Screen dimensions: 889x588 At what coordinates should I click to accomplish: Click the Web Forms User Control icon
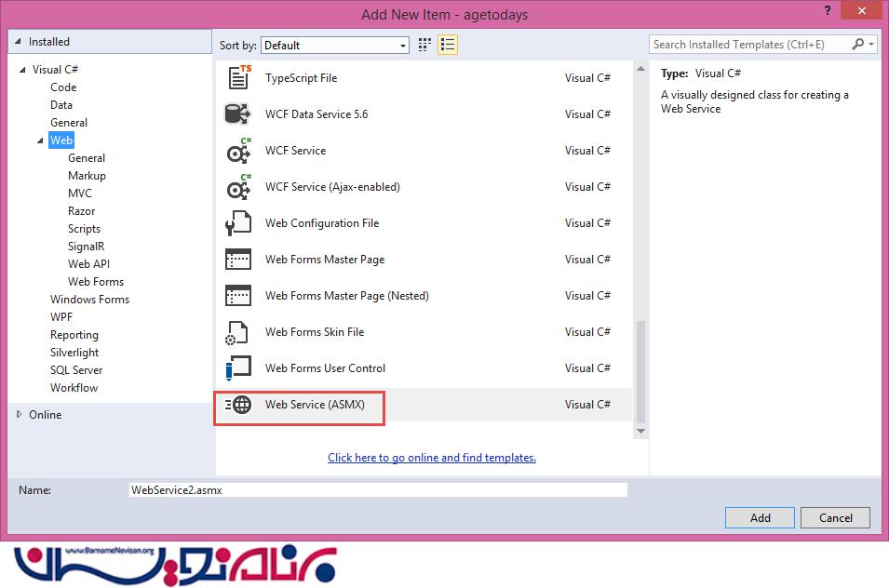(238, 368)
